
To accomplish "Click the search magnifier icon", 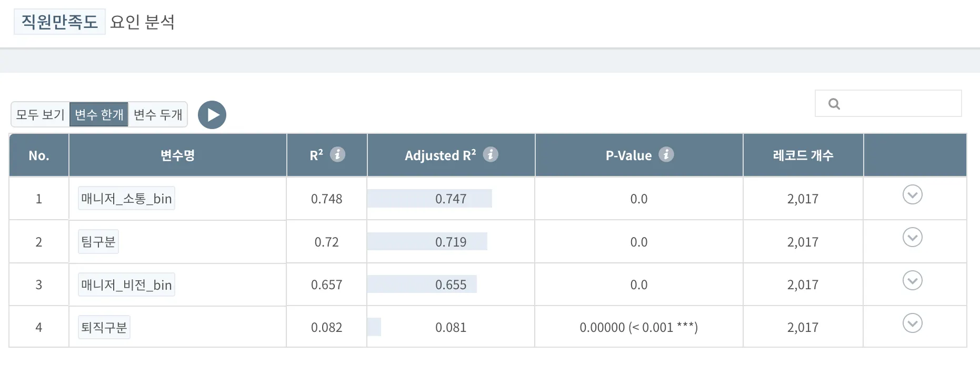I will coord(834,104).
